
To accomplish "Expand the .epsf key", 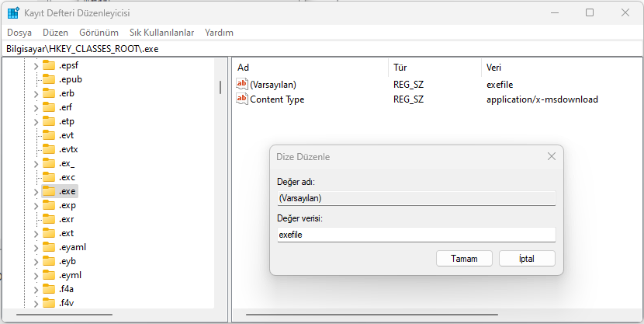I will coord(36,66).
